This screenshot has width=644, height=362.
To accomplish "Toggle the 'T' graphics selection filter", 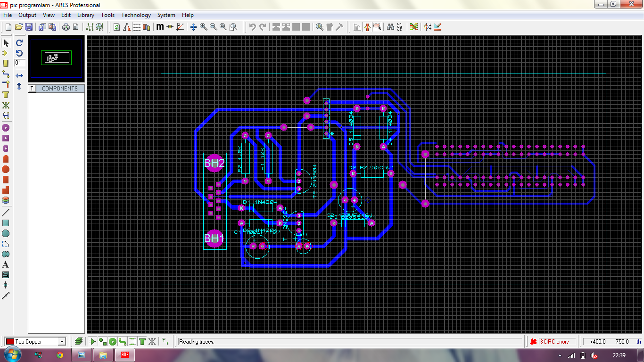I will pyautogui.click(x=142, y=341).
